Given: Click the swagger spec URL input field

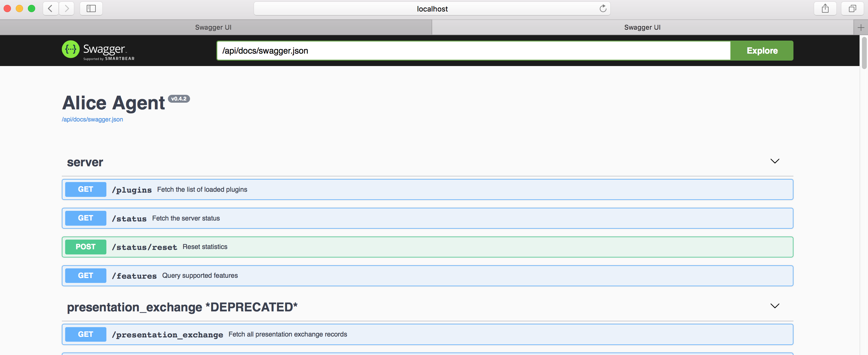Looking at the screenshot, I should click(x=472, y=51).
